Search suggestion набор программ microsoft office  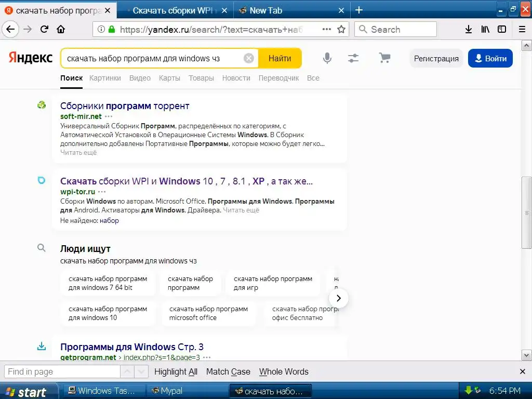coord(208,313)
